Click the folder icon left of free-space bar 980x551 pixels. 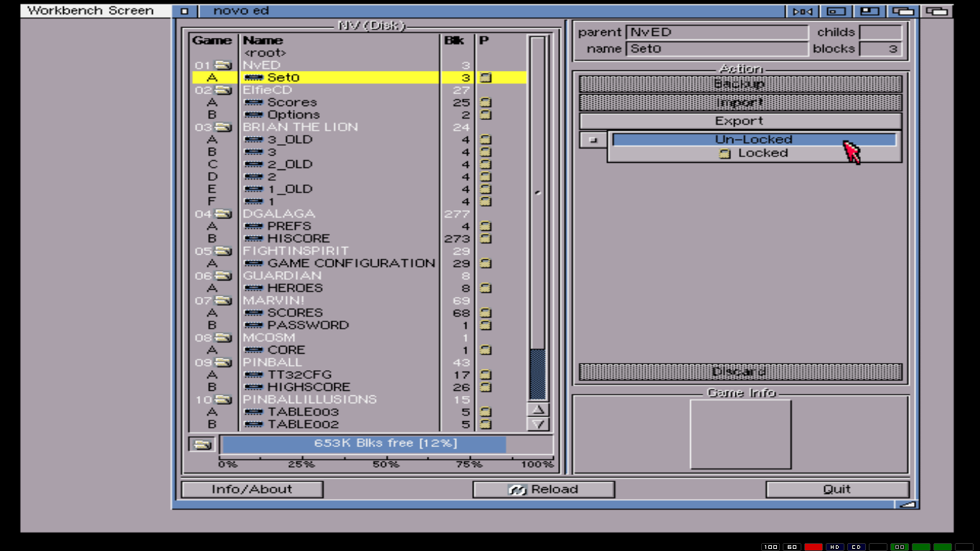tap(202, 444)
